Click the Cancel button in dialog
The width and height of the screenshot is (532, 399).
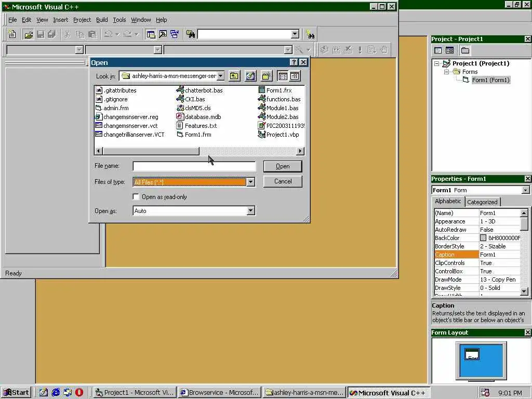click(x=283, y=181)
